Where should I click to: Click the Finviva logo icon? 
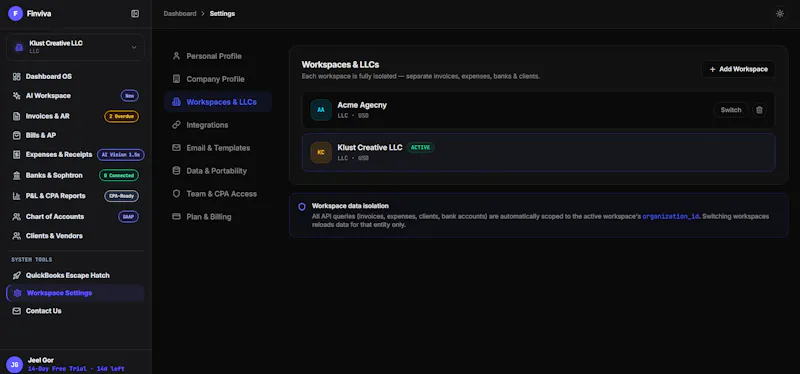(15, 14)
